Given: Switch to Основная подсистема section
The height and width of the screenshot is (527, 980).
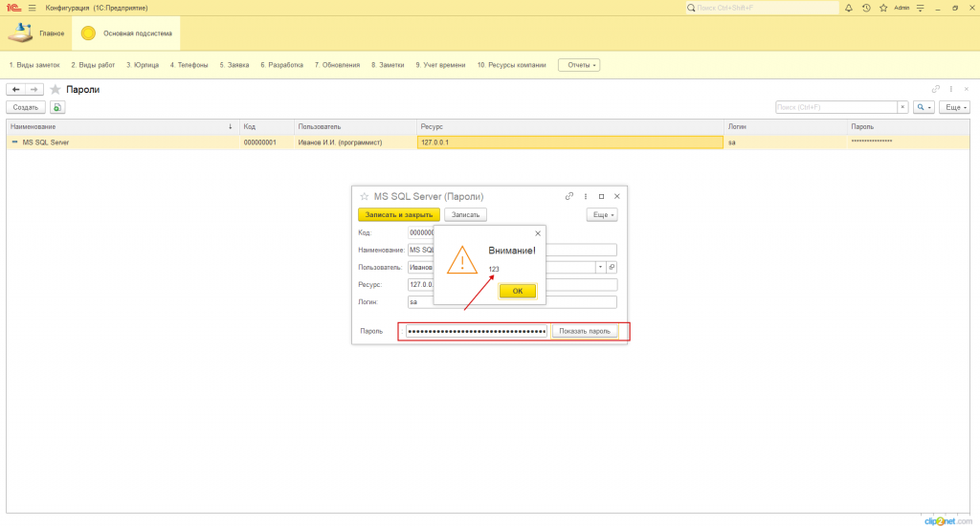Looking at the screenshot, I should (x=126, y=33).
